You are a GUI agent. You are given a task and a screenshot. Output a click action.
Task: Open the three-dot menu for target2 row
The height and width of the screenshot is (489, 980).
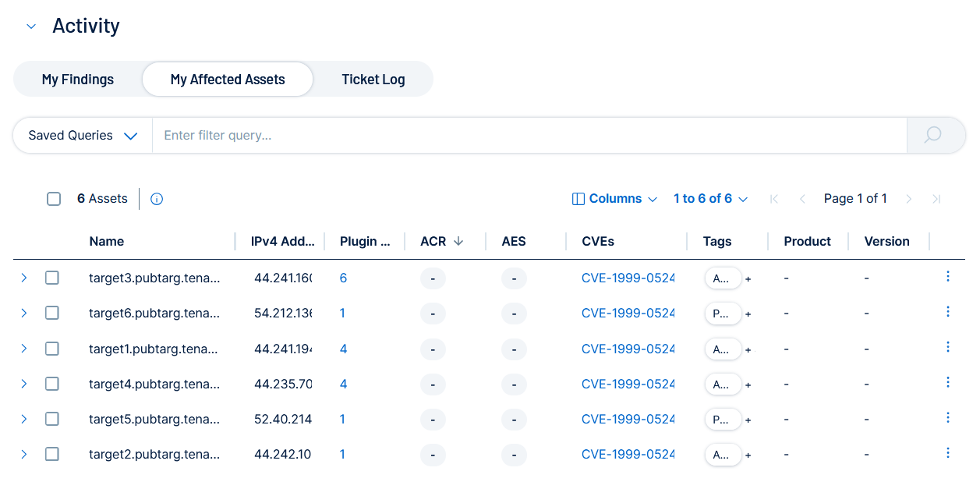pyautogui.click(x=947, y=453)
